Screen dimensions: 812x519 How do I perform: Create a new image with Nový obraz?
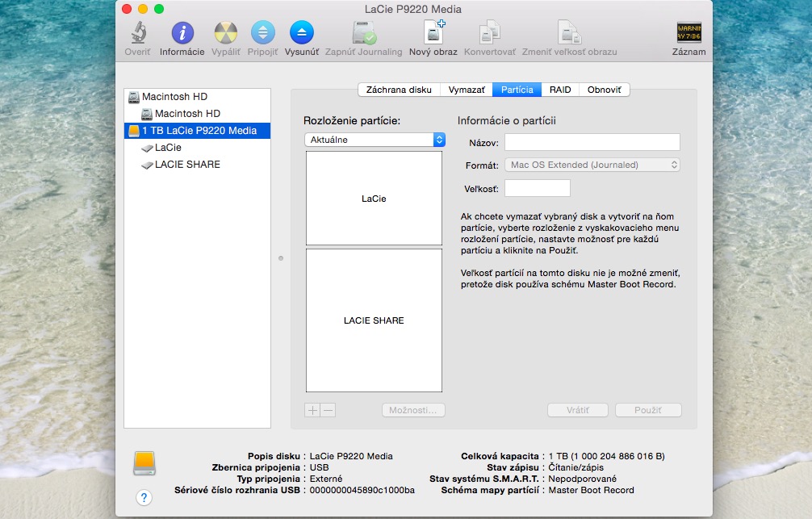tap(433, 32)
